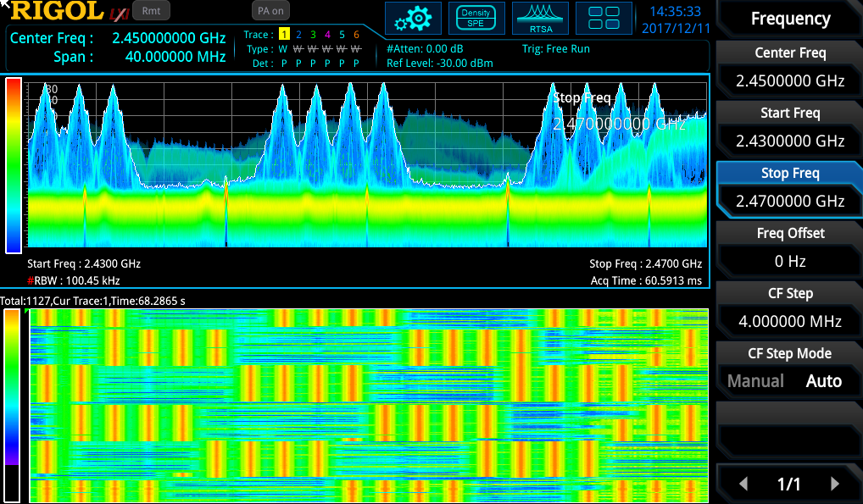Click Ref Level: -30.00 dBm text
The image size is (863, 504).
tap(440, 64)
